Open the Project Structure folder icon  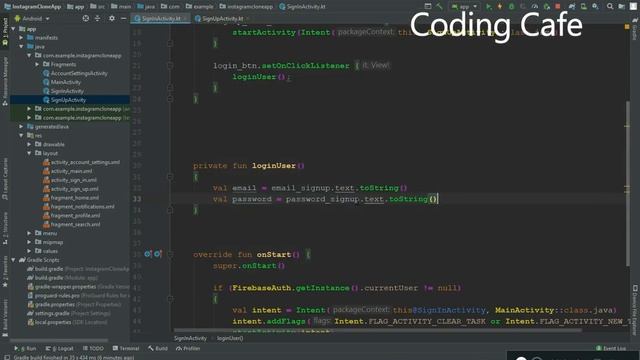622,7
